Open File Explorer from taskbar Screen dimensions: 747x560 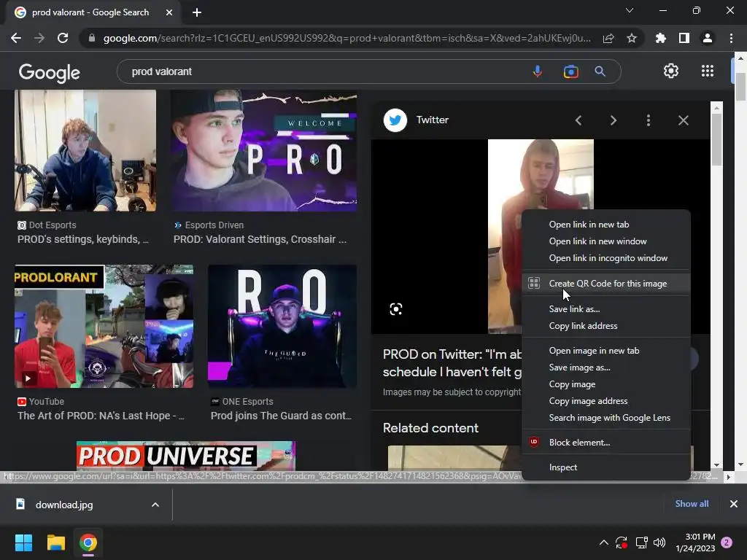tap(55, 542)
